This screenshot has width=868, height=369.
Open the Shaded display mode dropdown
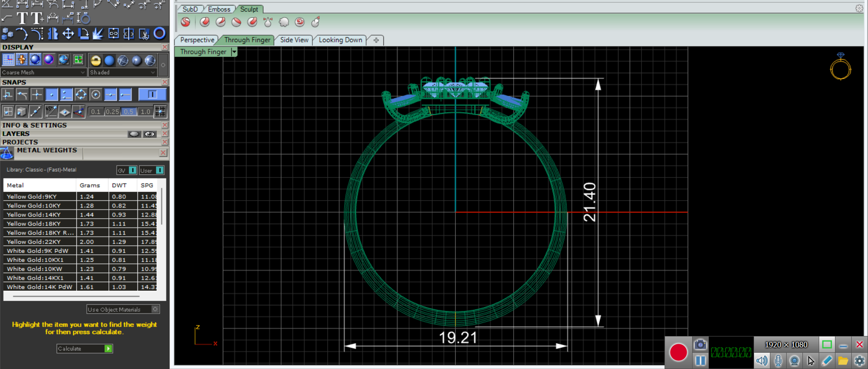coord(123,72)
